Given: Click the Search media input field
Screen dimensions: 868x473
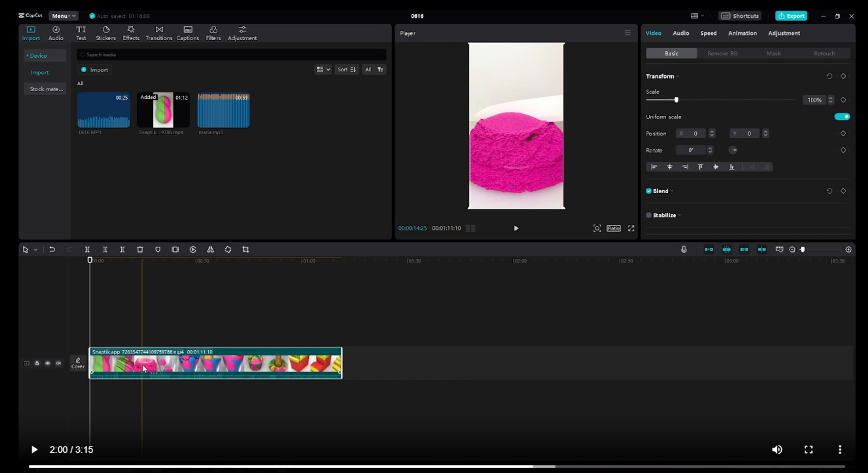Looking at the screenshot, I should pos(232,55).
